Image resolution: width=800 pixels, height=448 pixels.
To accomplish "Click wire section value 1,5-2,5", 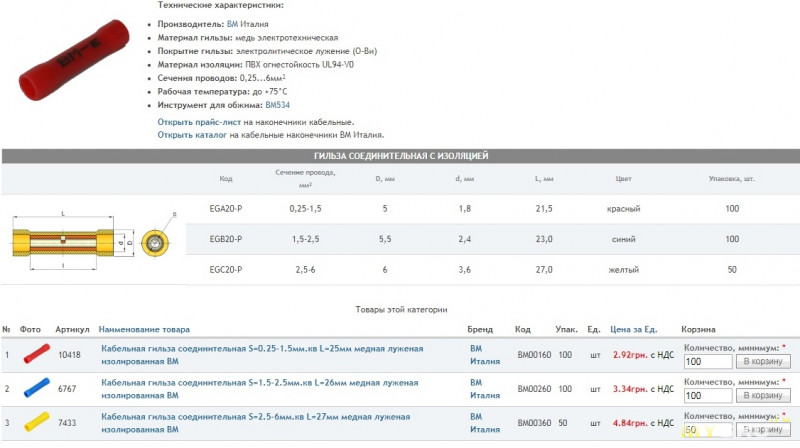I will pos(305,239).
